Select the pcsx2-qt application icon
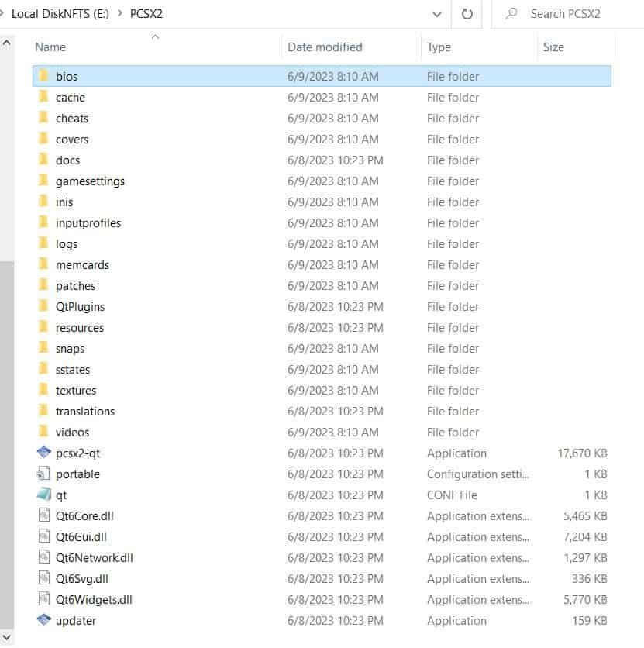 coord(44,453)
